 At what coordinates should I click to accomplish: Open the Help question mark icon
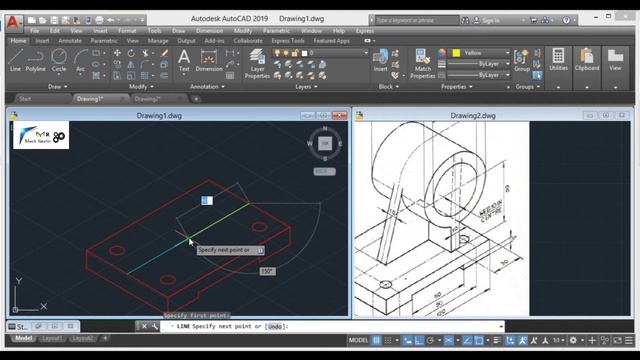(566, 20)
